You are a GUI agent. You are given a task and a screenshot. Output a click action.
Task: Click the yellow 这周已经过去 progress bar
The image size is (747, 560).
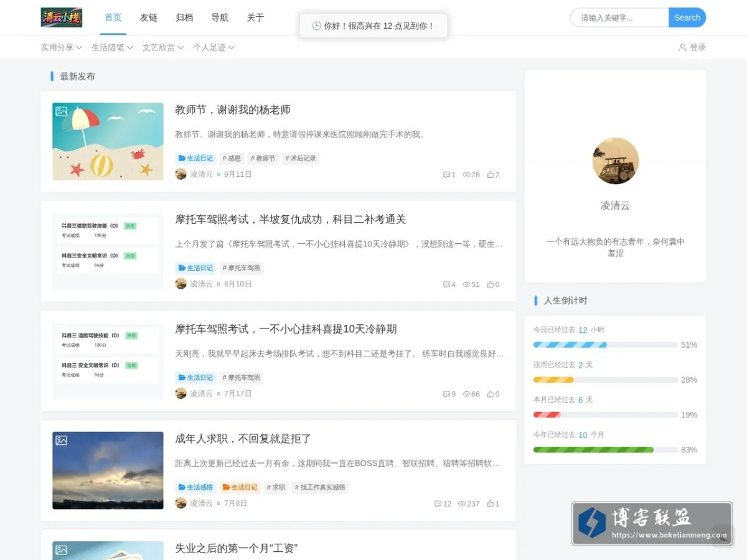point(553,380)
